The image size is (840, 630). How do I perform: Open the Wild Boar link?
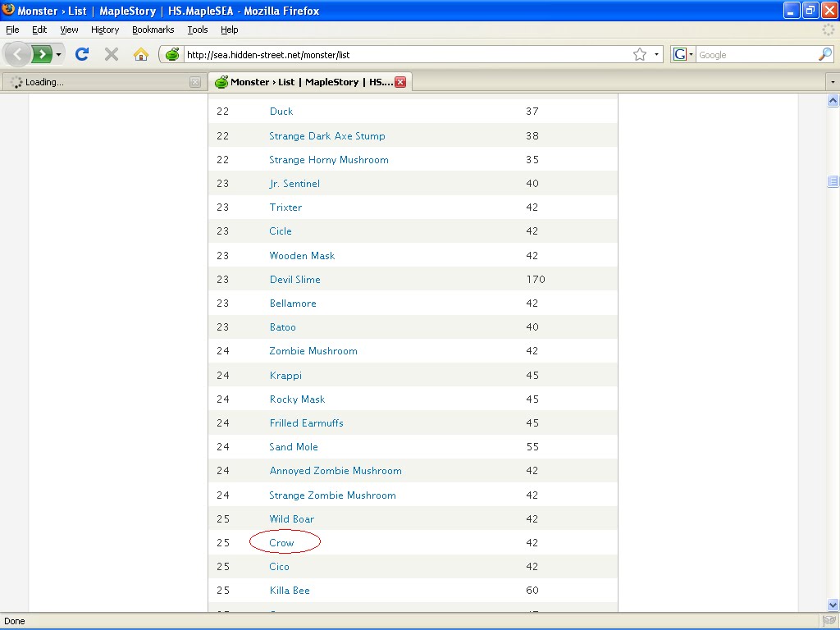(x=291, y=518)
